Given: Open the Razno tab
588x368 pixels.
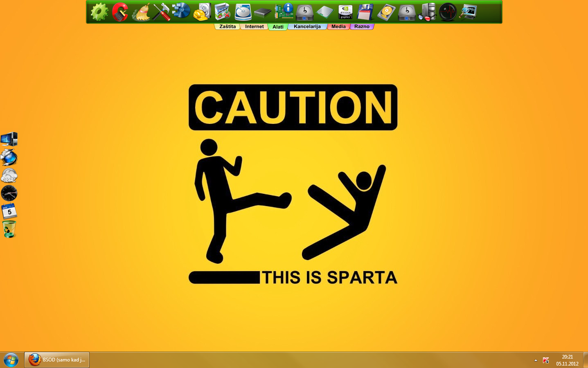Looking at the screenshot, I should pos(362,27).
